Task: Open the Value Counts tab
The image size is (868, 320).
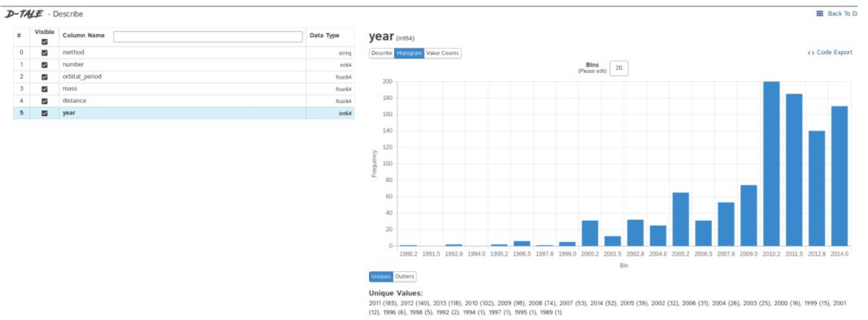Action: pyautogui.click(x=442, y=53)
